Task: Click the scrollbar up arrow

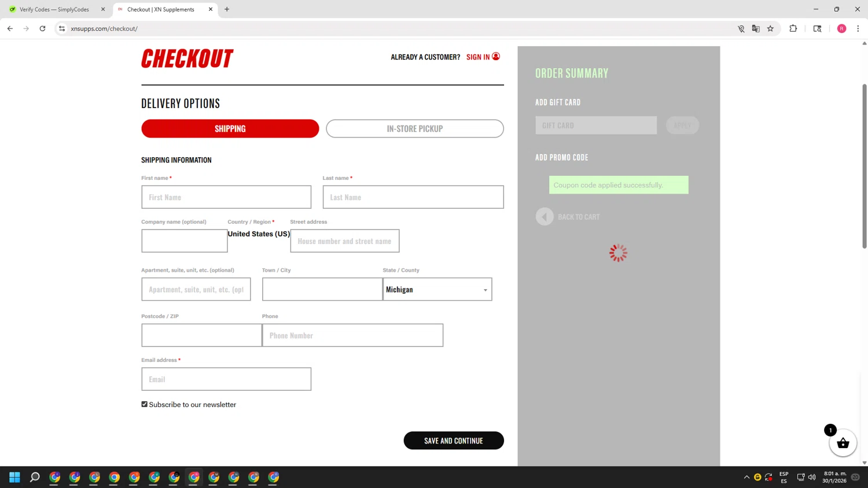Action: (x=865, y=43)
